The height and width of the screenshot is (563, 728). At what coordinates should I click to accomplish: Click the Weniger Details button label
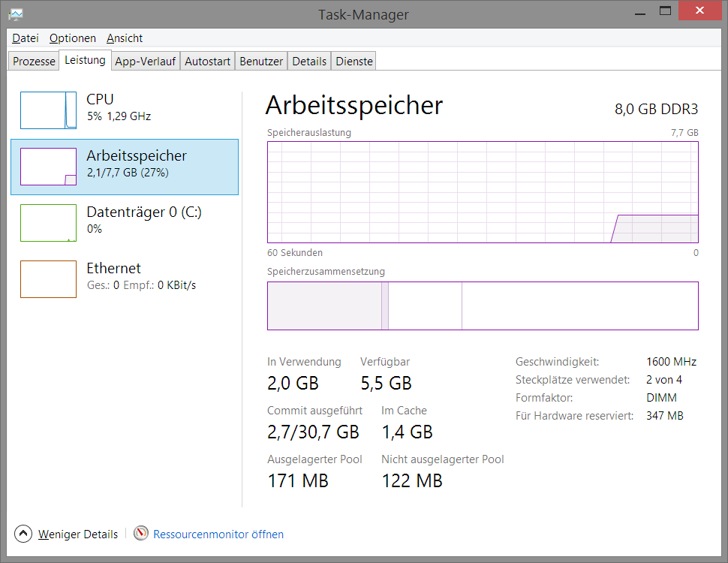(x=78, y=534)
